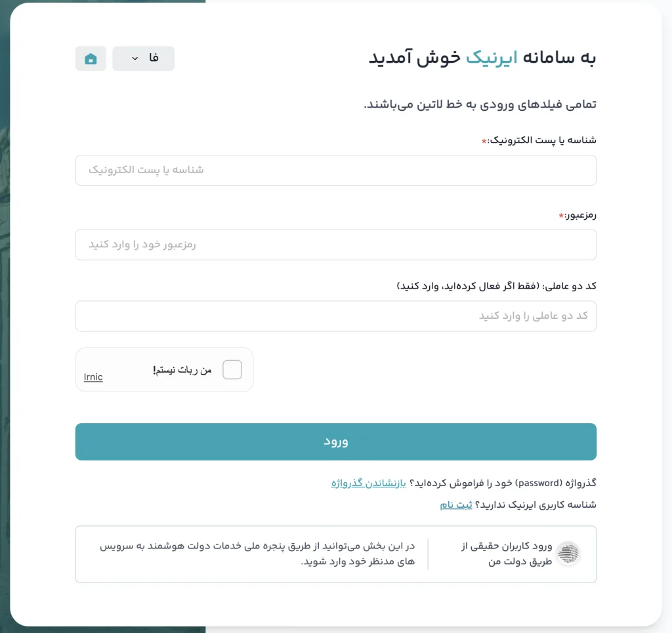The width and height of the screenshot is (672, 633).
Task: Click the من ربات نیستم! label text
Action: click(182, 370)
